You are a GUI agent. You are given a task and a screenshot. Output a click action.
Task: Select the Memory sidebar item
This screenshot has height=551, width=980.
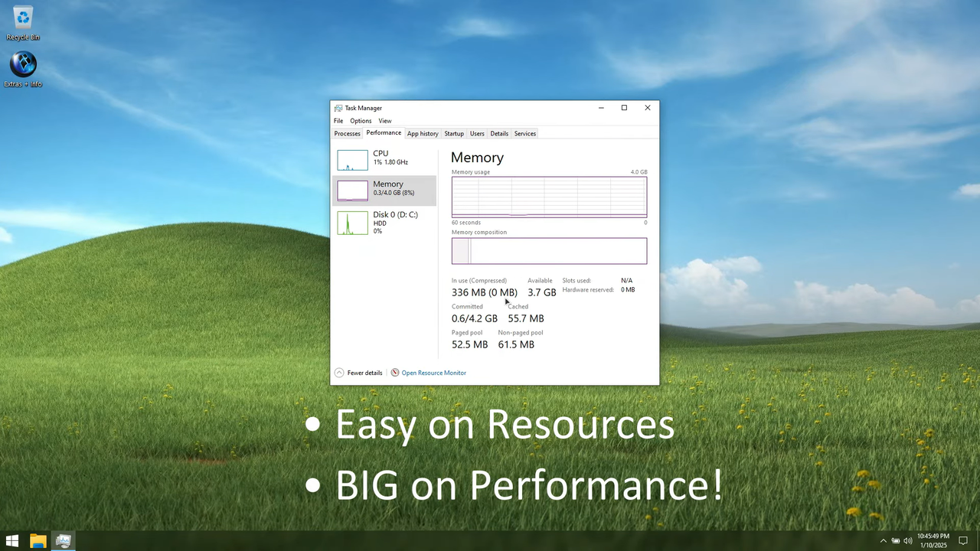coord(384,190)
